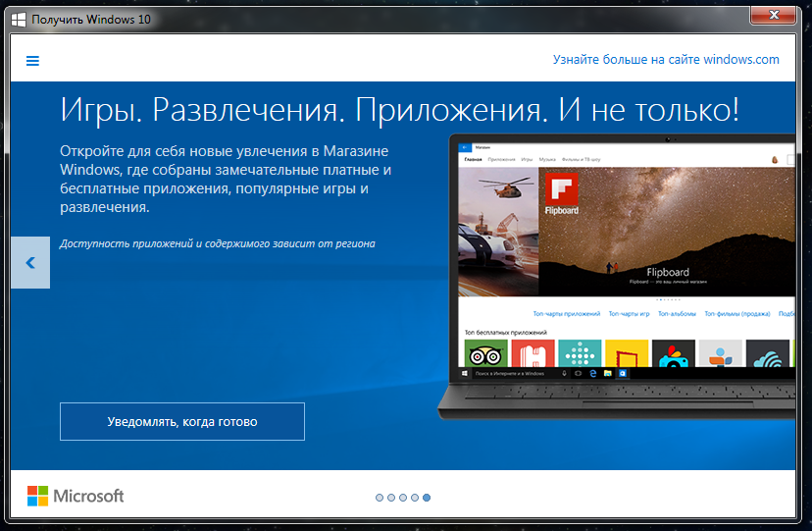Select the fourth page indicator dot

[x=415, y=498]
